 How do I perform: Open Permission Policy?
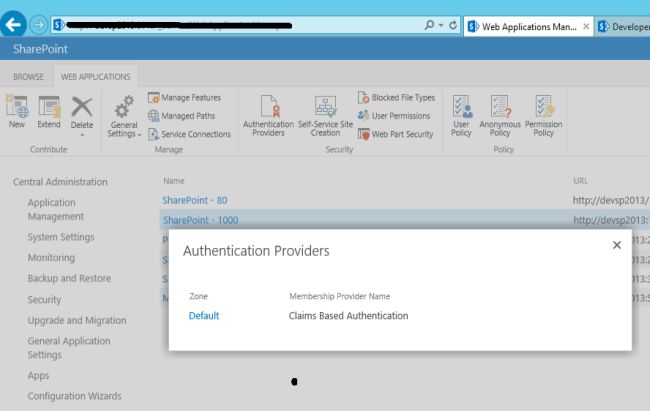(543, 116)
